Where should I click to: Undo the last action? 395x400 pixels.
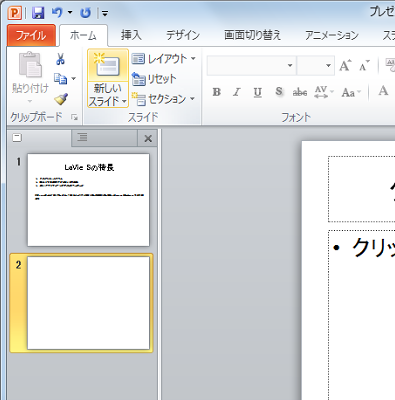(x=57, y=13)
